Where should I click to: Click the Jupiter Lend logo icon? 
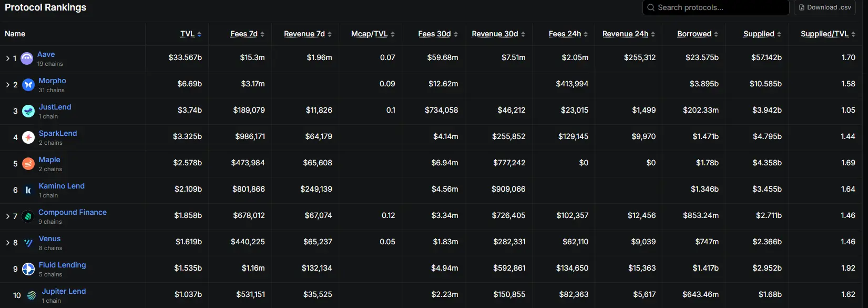[x=32, y=295]
